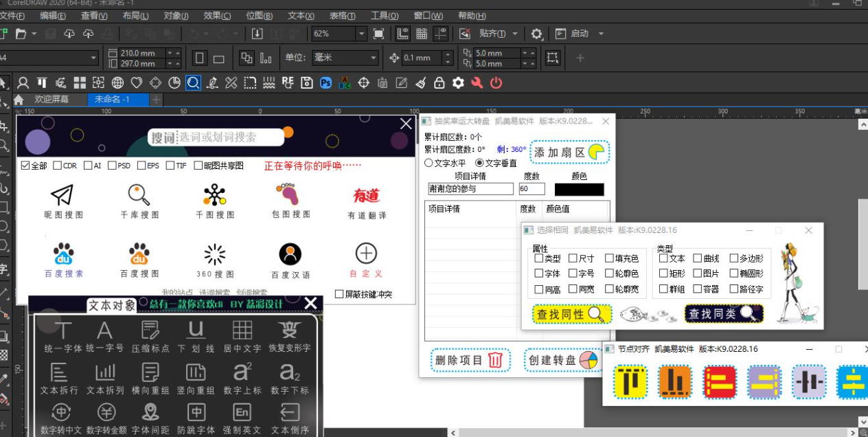The width and height of the screenshot is (868, 437).
Task: Open the 效果 menu
Action: point(217,16)
